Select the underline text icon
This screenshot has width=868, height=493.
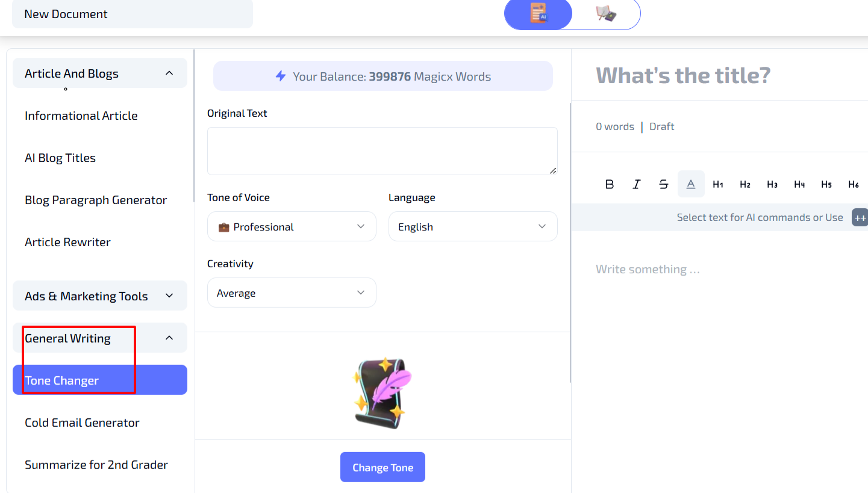coord(691,184)
